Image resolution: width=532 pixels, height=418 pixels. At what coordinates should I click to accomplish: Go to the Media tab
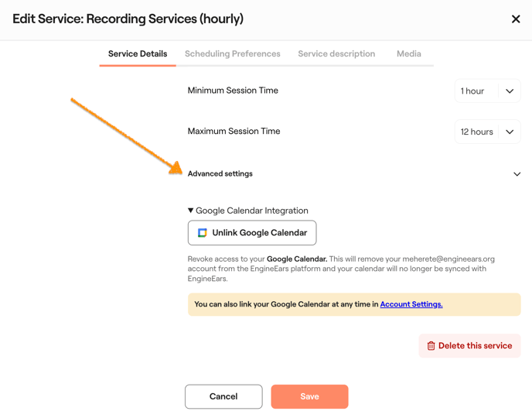(x=408, y=54)
